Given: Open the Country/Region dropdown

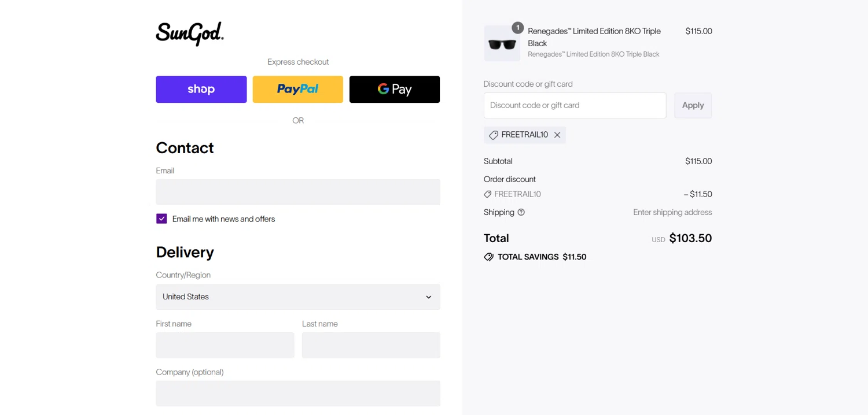Looking at the screenshot, I should click(298, 297).
